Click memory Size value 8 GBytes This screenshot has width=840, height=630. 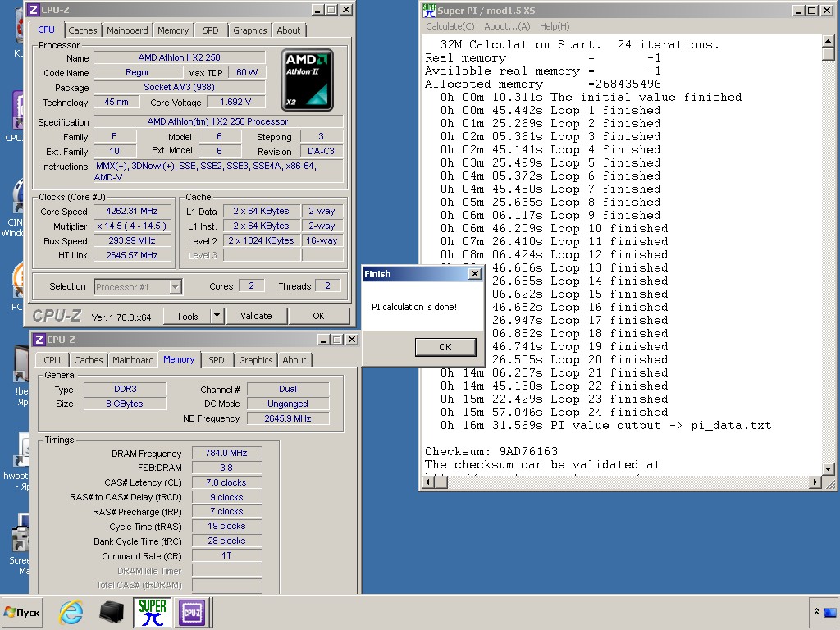coord(125,404)
